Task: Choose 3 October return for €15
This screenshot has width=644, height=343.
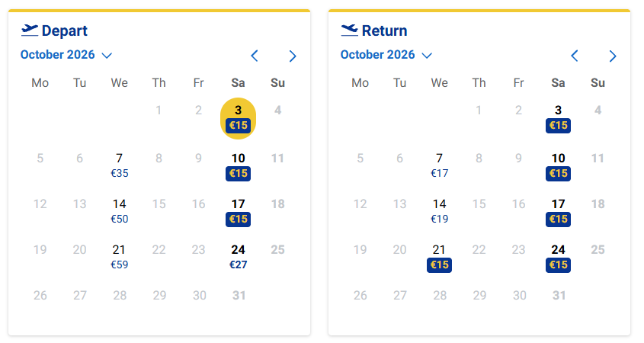Action: [x=558, y=118]
